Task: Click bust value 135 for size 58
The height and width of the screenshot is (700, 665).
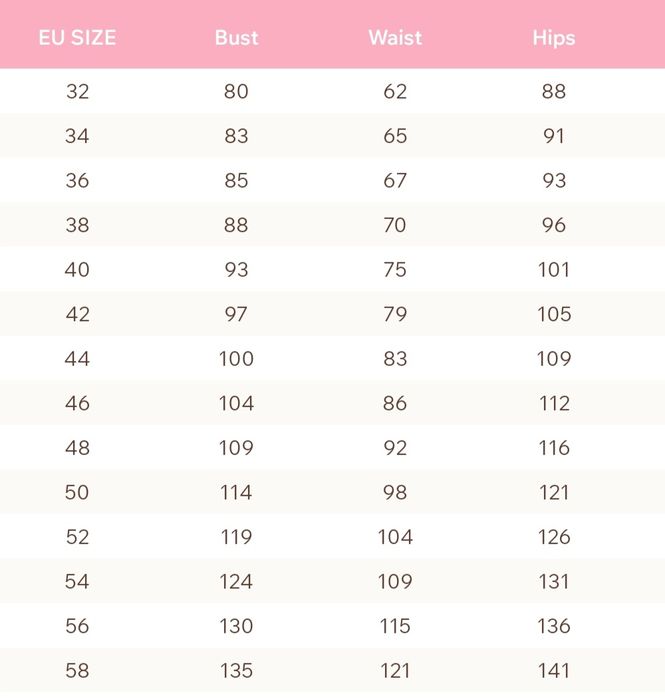Action: 236,670
